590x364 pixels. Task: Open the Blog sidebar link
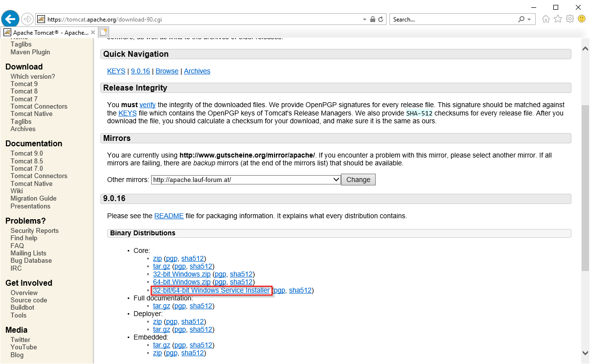pos(17,355)
